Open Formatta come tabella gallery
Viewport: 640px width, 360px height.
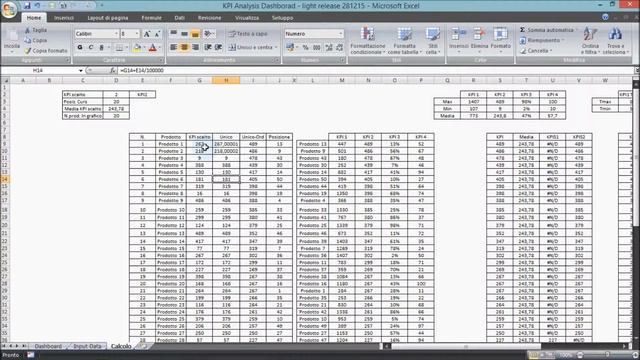[x=404, y=41]
